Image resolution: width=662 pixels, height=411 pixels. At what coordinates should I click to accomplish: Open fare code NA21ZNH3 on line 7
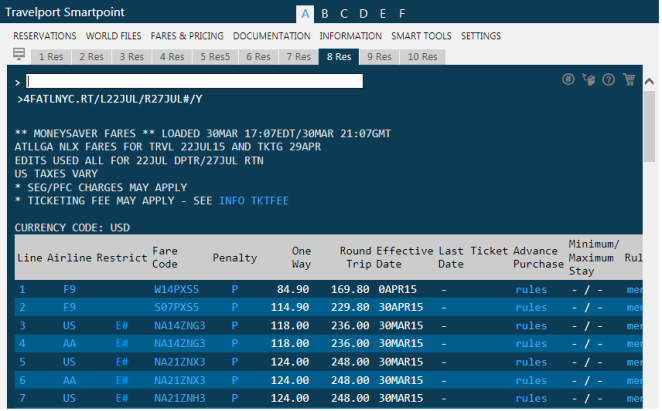click(179, 398)
